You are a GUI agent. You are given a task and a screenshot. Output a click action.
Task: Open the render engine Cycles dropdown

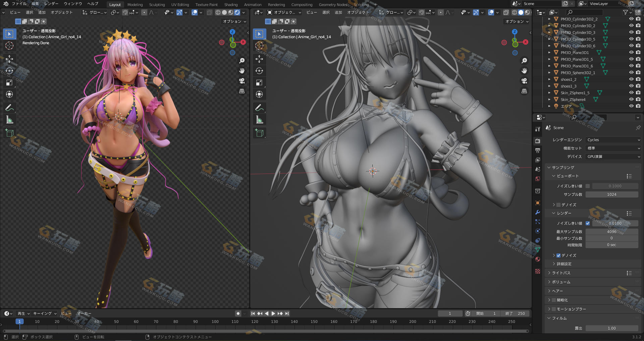tap(613, 140)
